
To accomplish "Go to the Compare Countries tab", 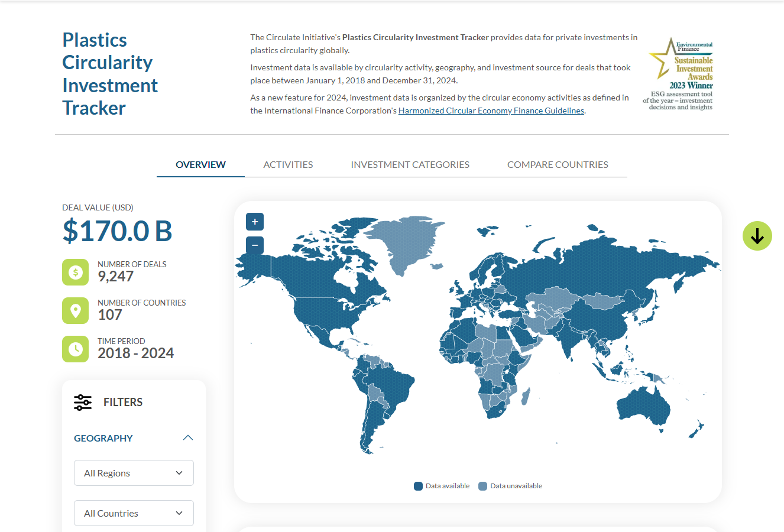I will pyautogui.click(x=558, y=165).
